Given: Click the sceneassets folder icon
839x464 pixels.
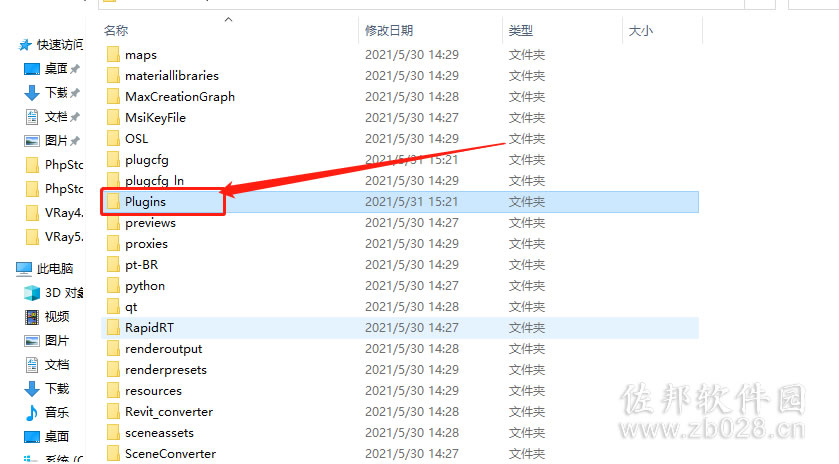Looking at the screenshot, I should pos(113,432).
